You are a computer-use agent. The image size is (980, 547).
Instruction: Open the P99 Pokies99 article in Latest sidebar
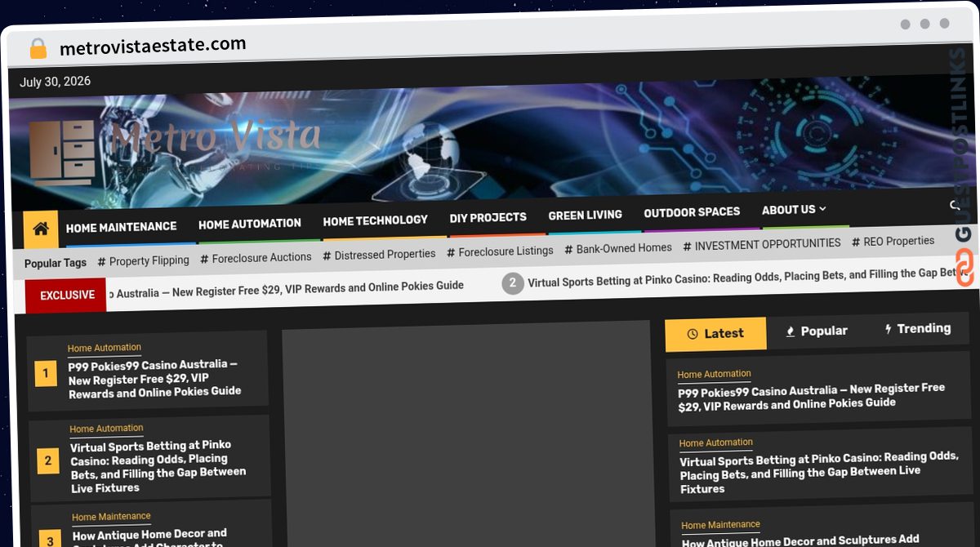811,396
